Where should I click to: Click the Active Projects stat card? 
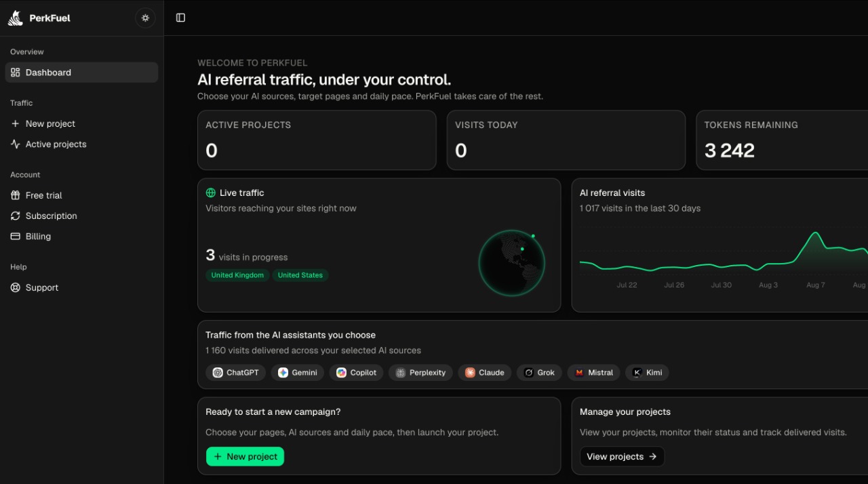[317, 140]
